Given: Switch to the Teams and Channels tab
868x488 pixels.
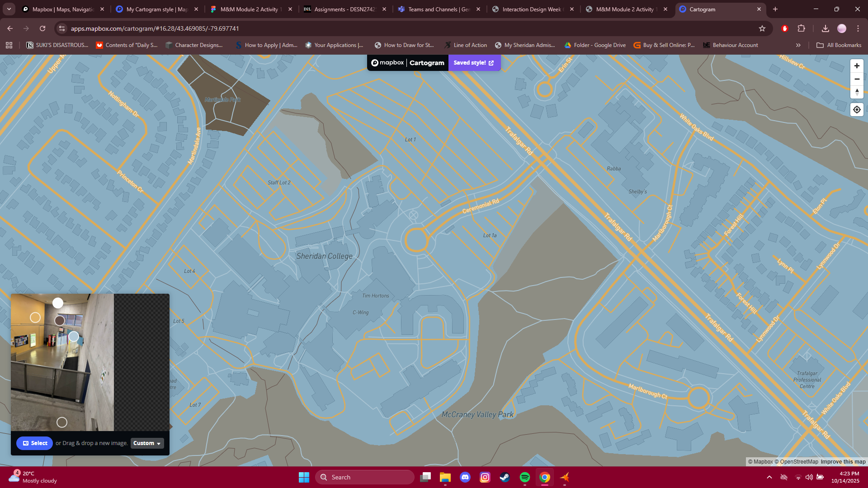Looking at the screenshot, I should (435, 9).
